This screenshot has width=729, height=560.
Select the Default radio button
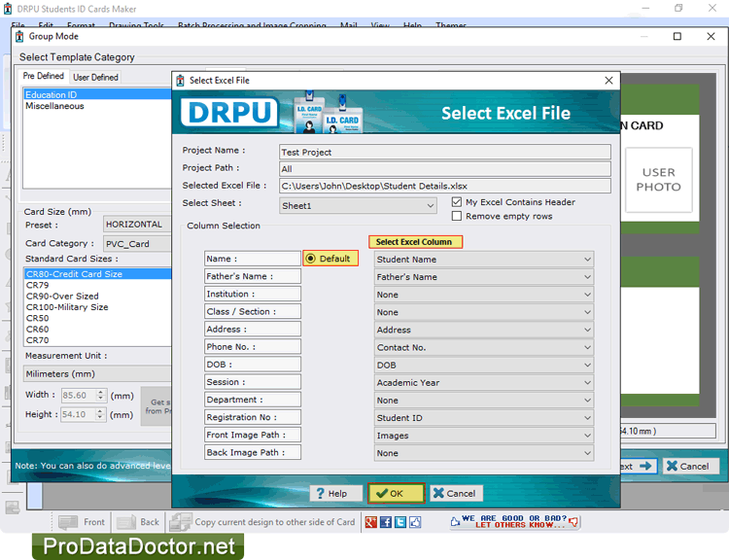tap(311, 259)
